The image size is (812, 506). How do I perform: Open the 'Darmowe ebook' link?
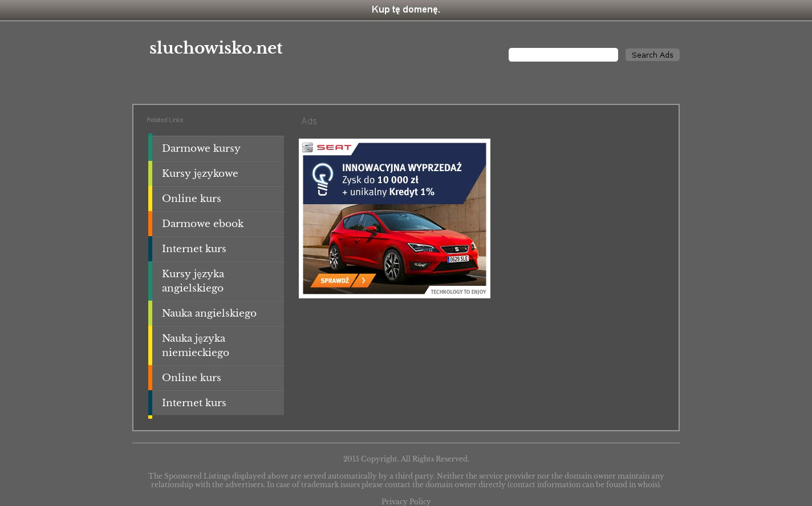202,224
